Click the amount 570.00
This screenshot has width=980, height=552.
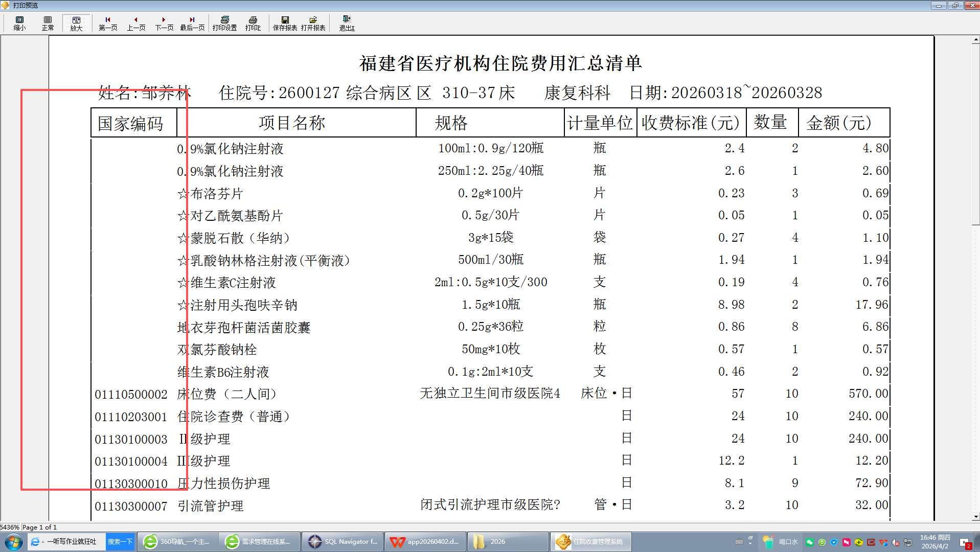(869, 394)
